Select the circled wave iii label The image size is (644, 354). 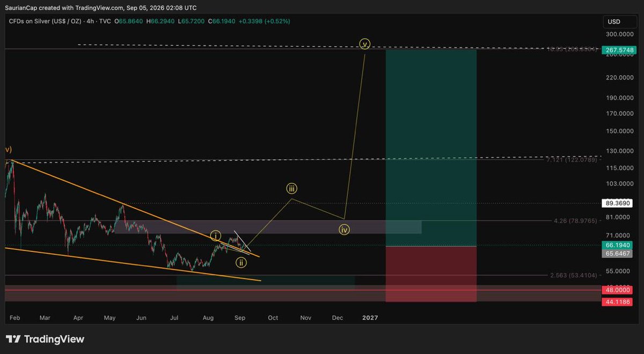tap(291, 188)
